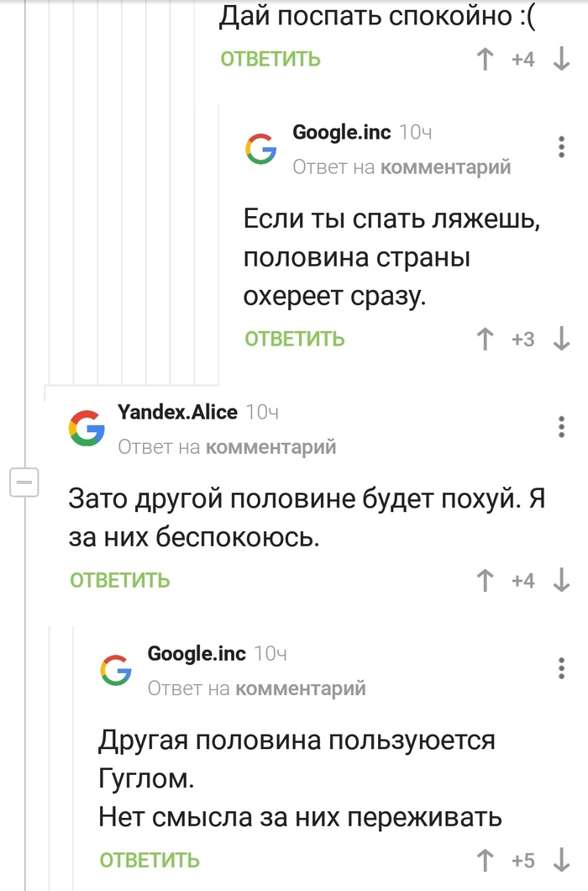
Task: Open options menu for Yandex.Alice comment
Action: point(561,426)
